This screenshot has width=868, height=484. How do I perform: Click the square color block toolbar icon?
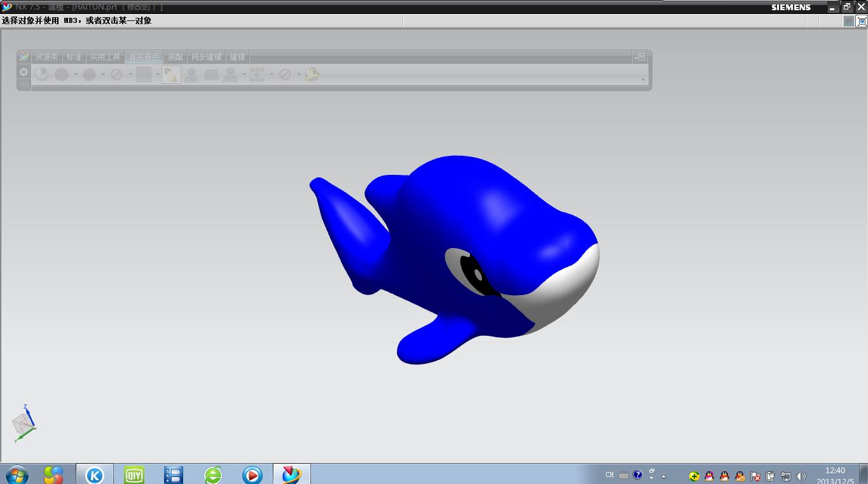pos(144,74)
